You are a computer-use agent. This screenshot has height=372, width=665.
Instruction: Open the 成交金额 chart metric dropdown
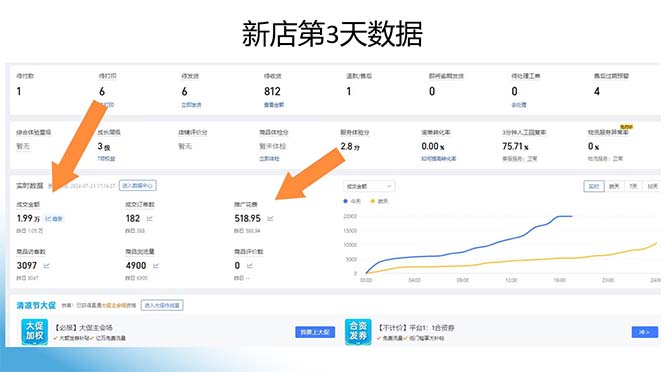point(369,186)
